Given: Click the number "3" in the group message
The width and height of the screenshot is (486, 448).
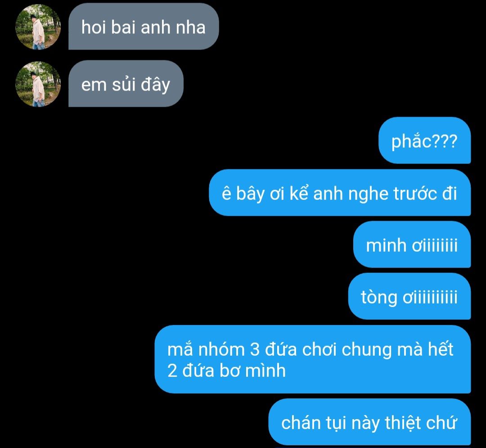Looking at the screenshot, I should [x=254, y=349].
